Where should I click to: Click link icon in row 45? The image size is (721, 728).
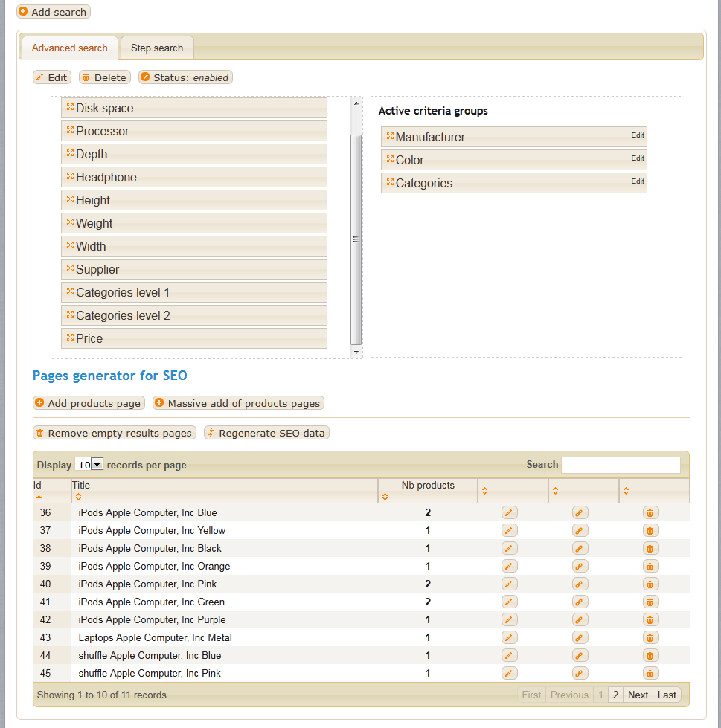click(x=580, y=673)
